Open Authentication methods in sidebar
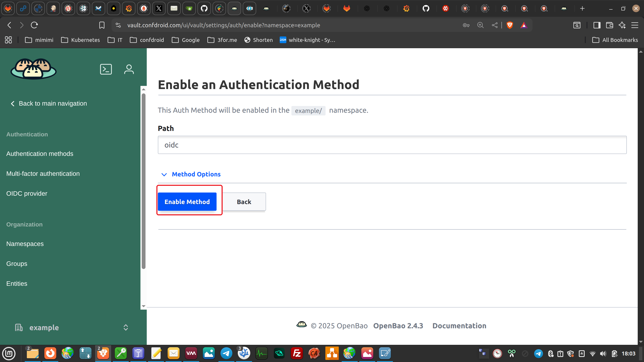Viewport: 644px width, 362px height. click(40, 154)
